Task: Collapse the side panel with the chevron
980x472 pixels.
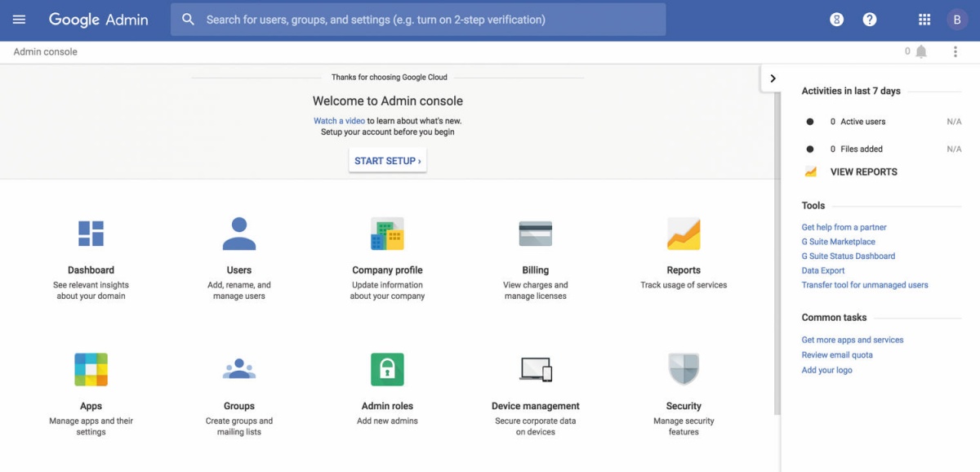Action: [773, 78]
